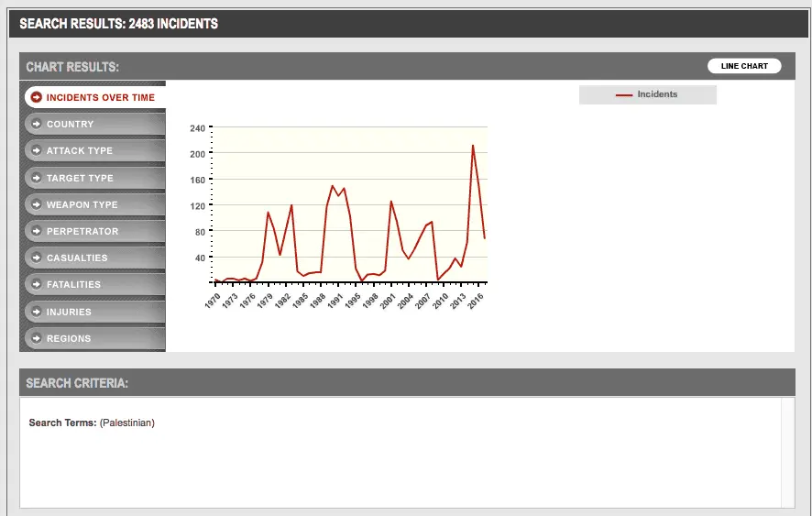This screenshot has height=516, width=812.
Task: Click the Search Criteria section header
Action: coord(77,383)
